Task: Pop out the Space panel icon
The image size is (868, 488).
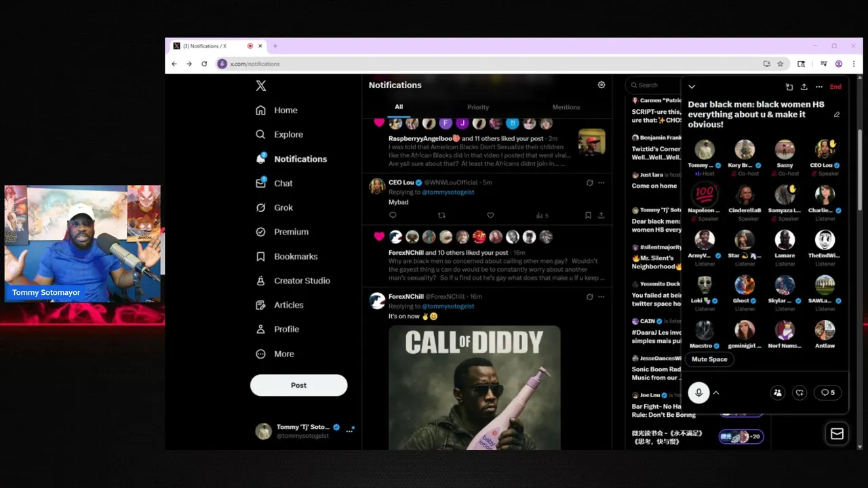Action: 789,87
